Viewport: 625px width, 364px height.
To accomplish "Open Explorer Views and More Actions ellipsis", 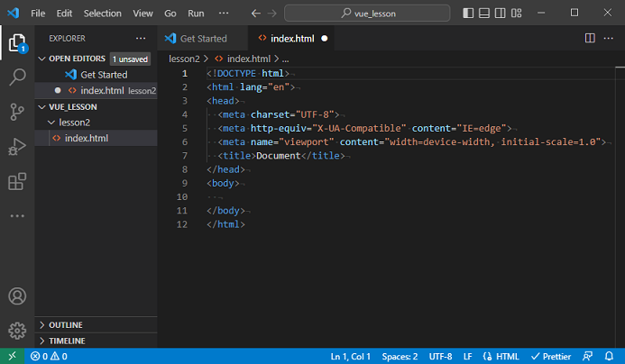I will (141, 38).
